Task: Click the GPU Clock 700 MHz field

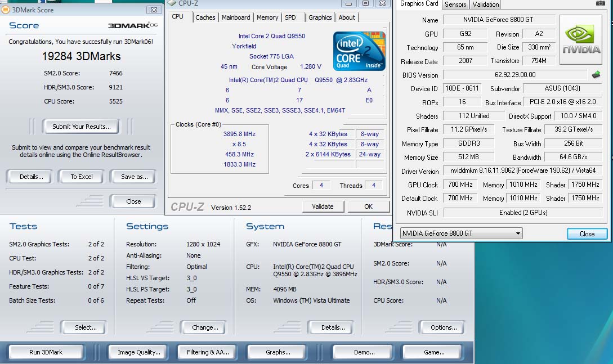Action: [x=460, y=185]
